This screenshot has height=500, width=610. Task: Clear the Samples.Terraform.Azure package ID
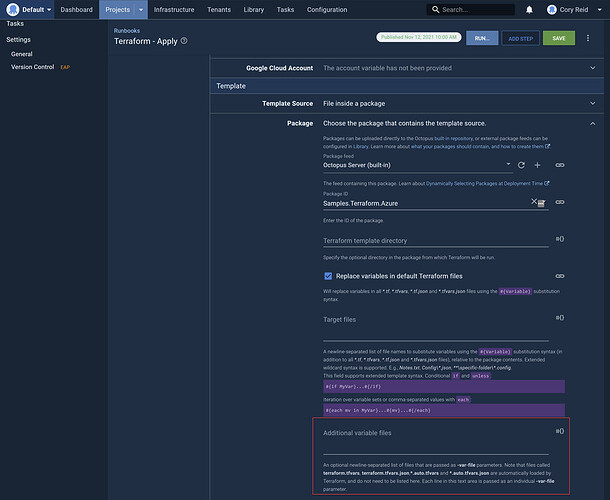534,201
